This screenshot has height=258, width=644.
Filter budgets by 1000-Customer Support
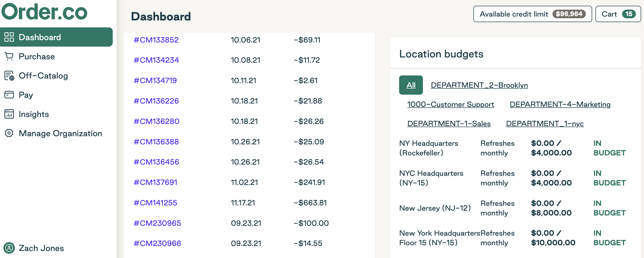[x=451, y=104]
